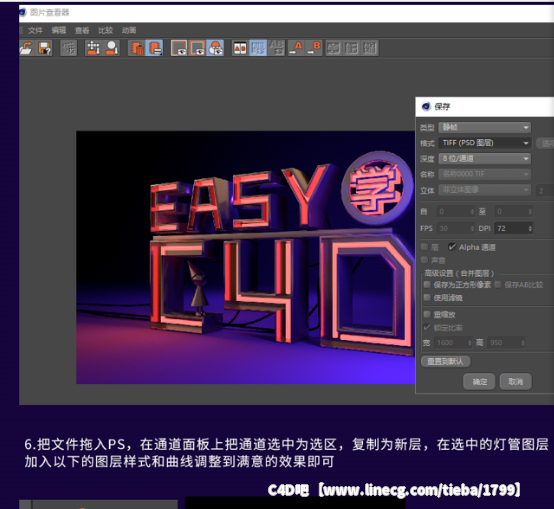Open the 深度 dropdown showing 8 位/通道
This screenshot has width=554, height=509.
(x=484, y=158)
